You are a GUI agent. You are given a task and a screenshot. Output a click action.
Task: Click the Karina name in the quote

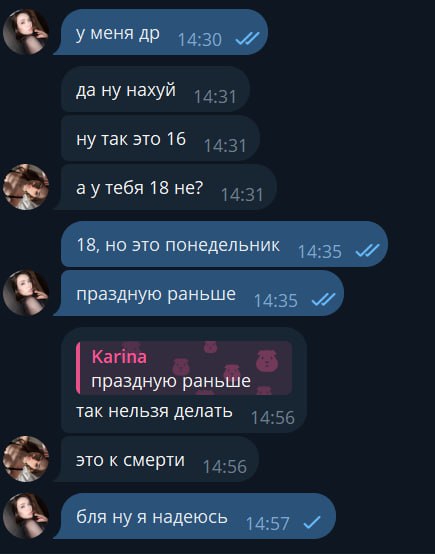point(119,357)
